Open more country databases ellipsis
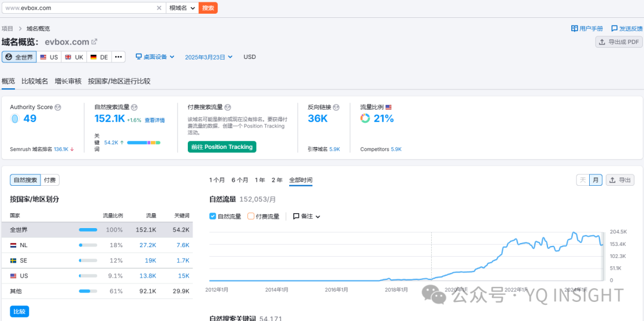The image size is (644, 321). (118, 57)
